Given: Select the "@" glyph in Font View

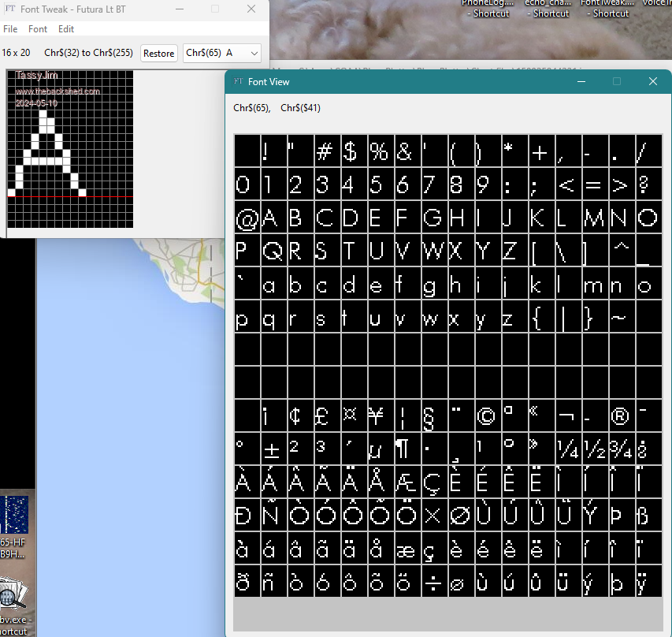Looking at the screenshot, I should pyautogui.click(x=247, y=218).
